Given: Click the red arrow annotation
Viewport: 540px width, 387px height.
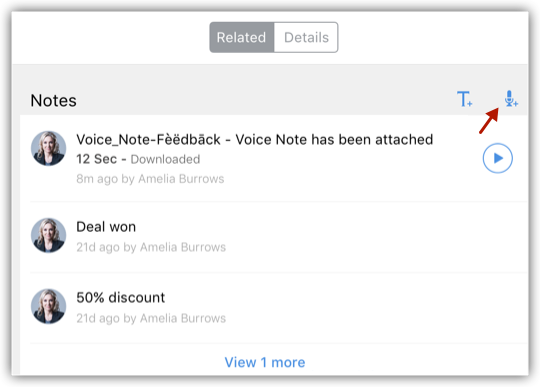Looking at the screenshot, I should click(489, 121).
